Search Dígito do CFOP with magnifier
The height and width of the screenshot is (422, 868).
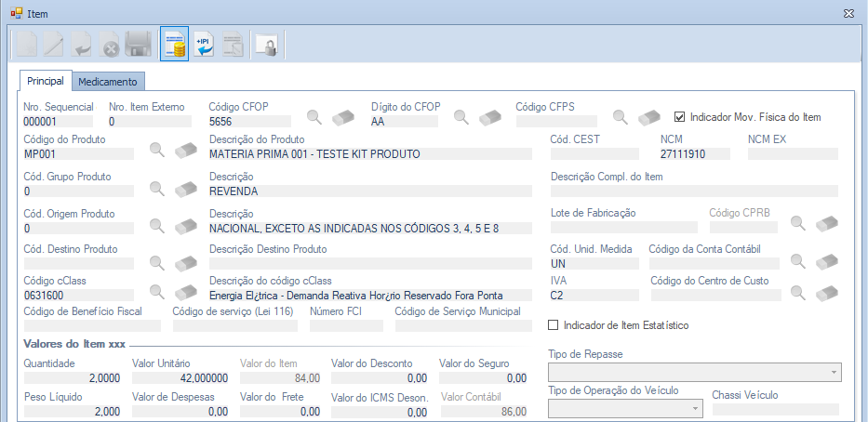point(461,117)
